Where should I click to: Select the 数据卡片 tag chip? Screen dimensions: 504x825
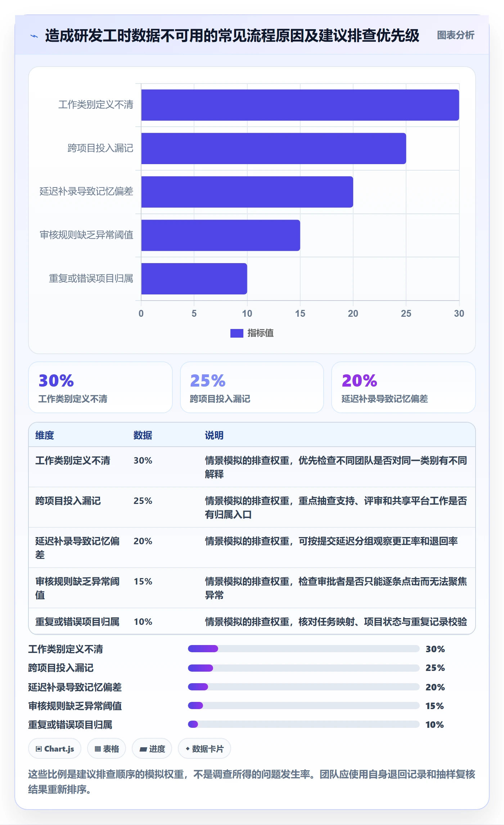click(204, 749)
